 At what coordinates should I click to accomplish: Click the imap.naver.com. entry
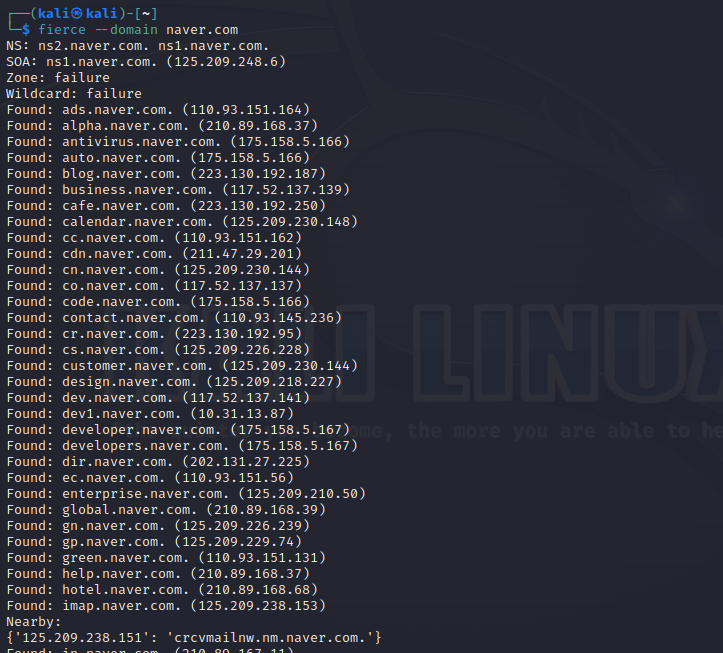[x=166, y=606]
